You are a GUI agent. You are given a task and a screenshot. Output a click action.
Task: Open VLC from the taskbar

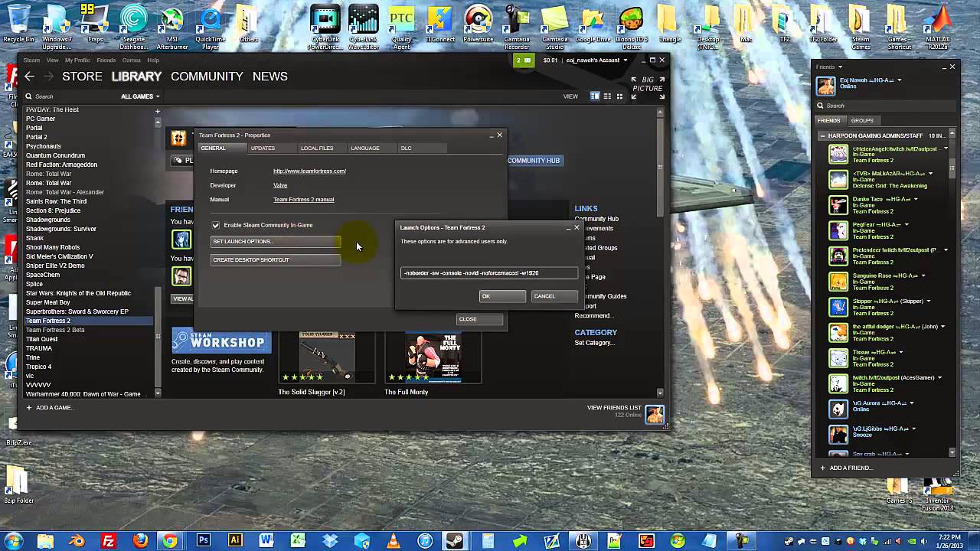coord(393,541)
